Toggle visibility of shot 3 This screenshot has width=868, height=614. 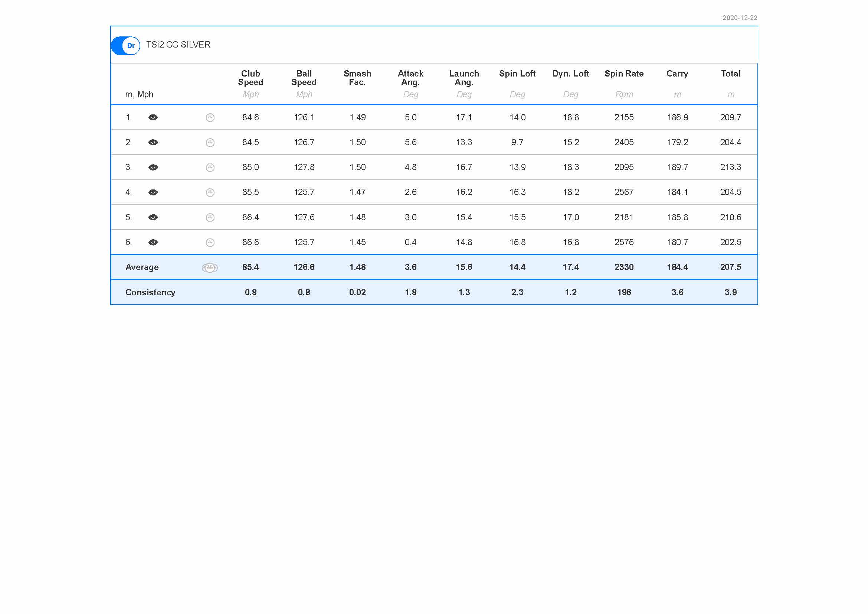(x=153, y=167)
